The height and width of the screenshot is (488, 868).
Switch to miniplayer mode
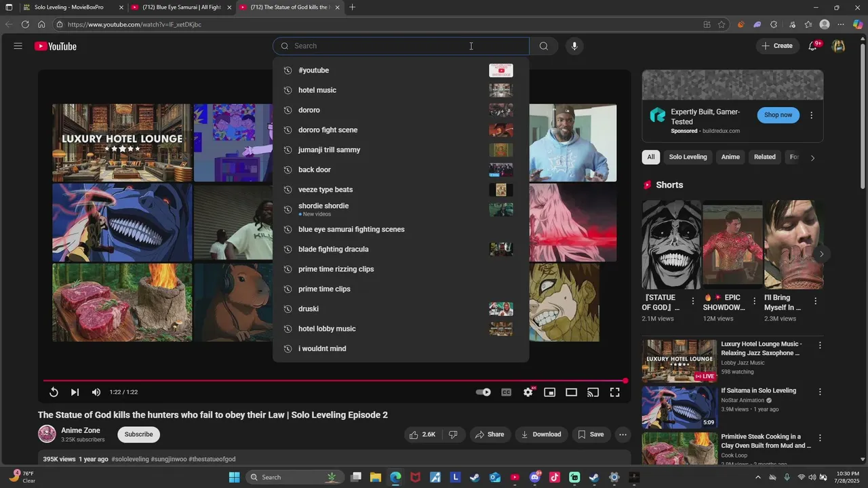(x=550, y=392)
